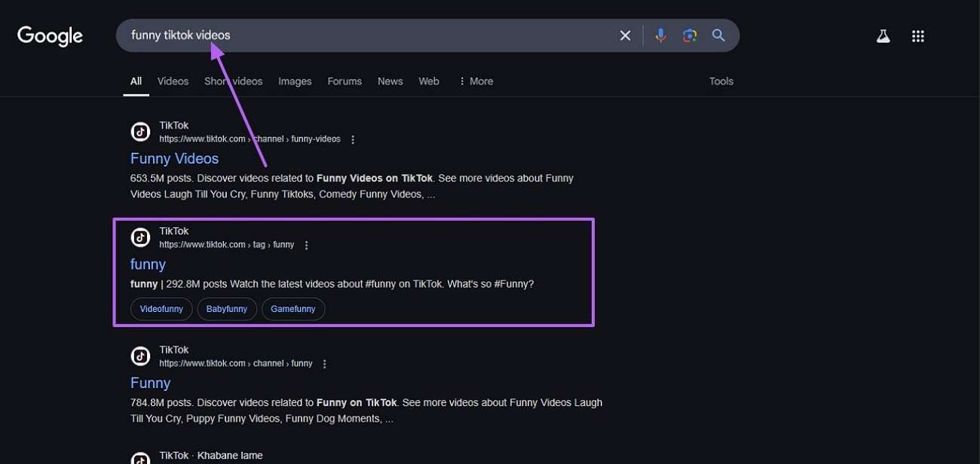Click TikTok favicon of Khabane lame result
This screenshot has width=980, height=464.
(140, 458)
